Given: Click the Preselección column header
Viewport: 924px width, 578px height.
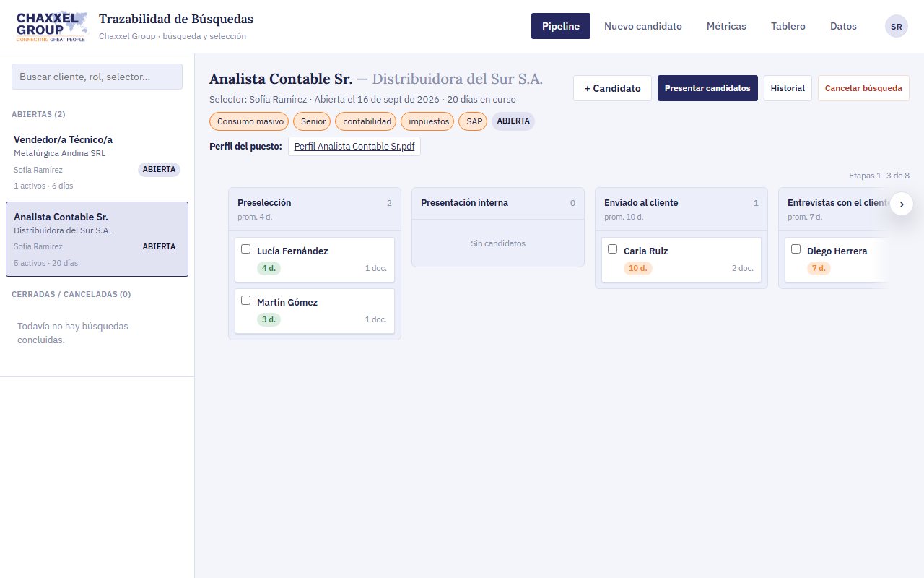Looking at the screenshot, I should click(x=315, y=209).
